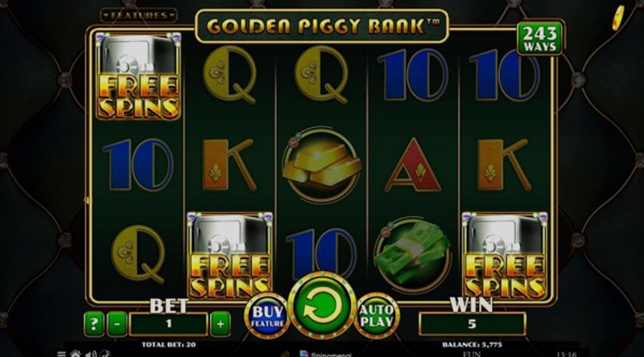This screenshot has width=644, height=357.
Task: Expand the Features dropdown
Action: (x=138, y=15)
